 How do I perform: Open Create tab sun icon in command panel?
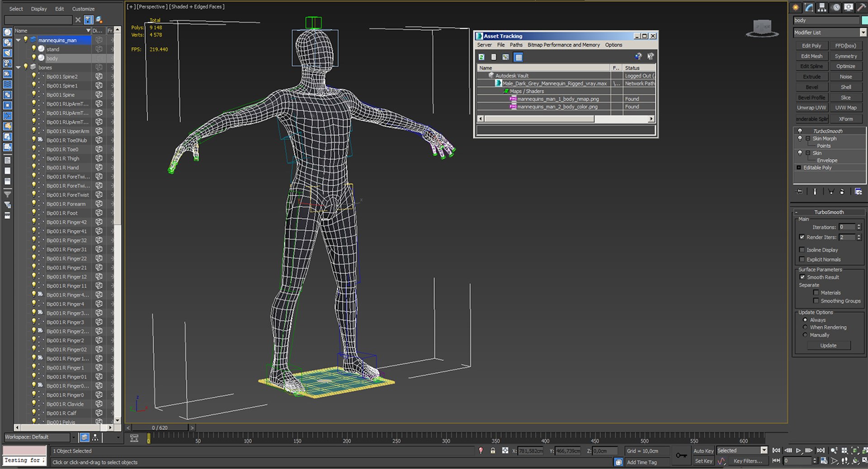(x=795, y=7)
